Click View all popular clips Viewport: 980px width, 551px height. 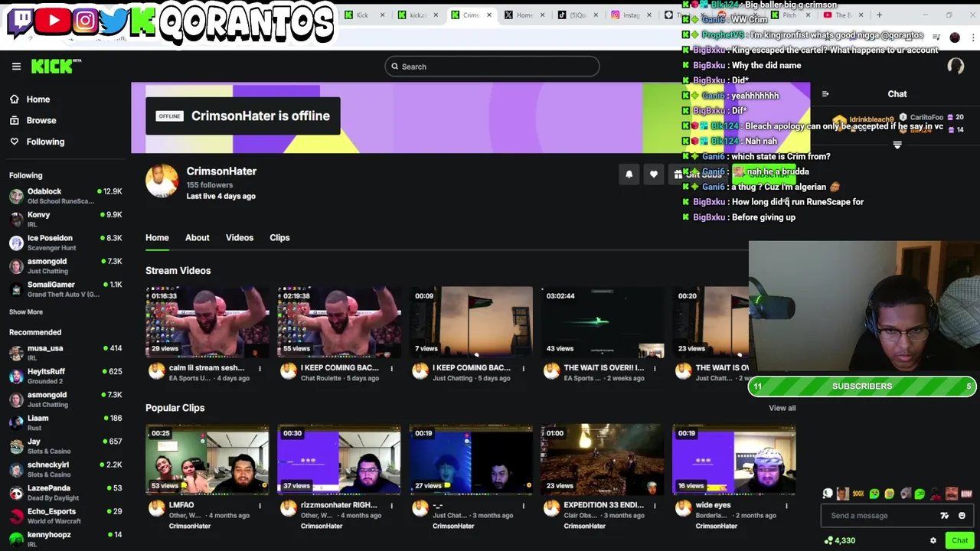point(782,408)
